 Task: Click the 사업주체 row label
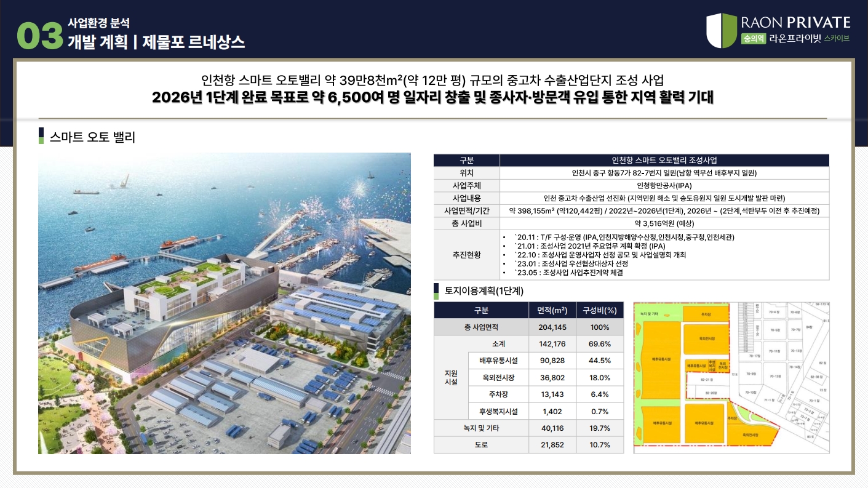[x=466, y=185]
